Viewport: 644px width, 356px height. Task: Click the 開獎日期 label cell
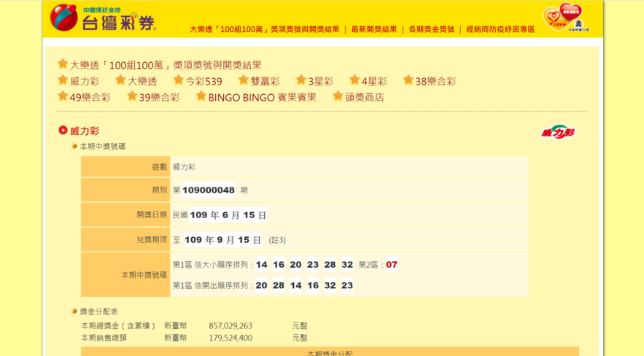(125, 214)
